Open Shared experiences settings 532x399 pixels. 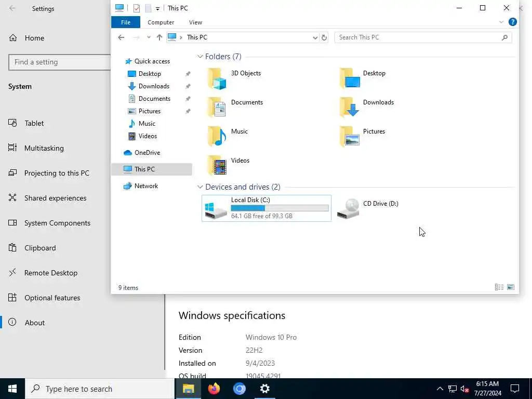[55, 198]
